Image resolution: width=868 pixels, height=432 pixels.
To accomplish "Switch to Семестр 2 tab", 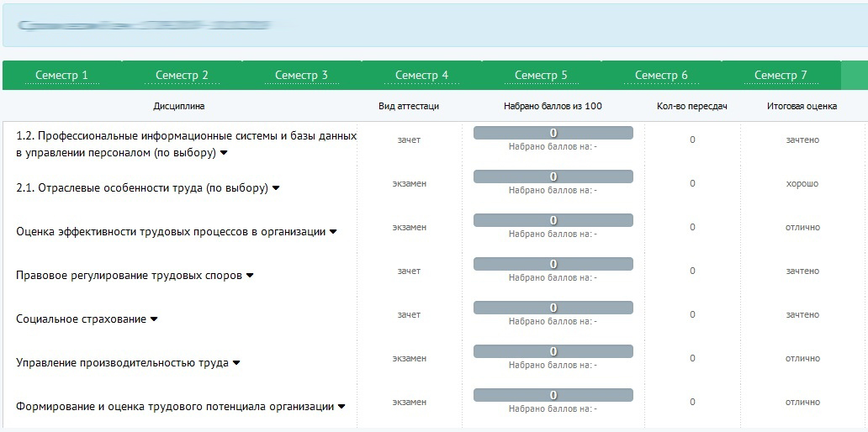I will 182,76.
